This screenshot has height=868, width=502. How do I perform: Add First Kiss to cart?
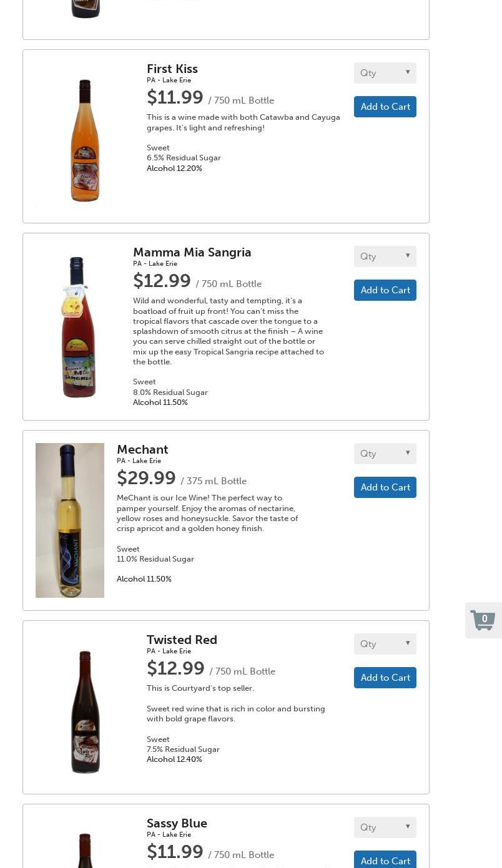point(385,107)
